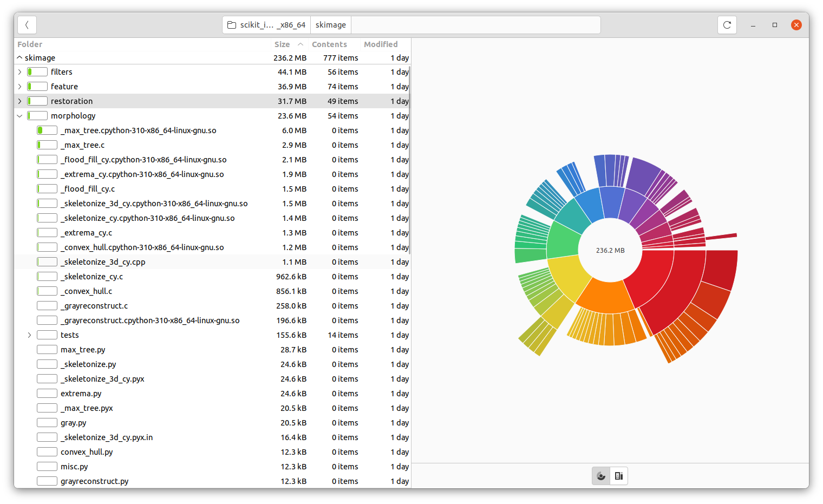This screenshot has width=823, height=504.
Task: Click the 236.2 MB center of the ring chart
Action: coord(610,250)
